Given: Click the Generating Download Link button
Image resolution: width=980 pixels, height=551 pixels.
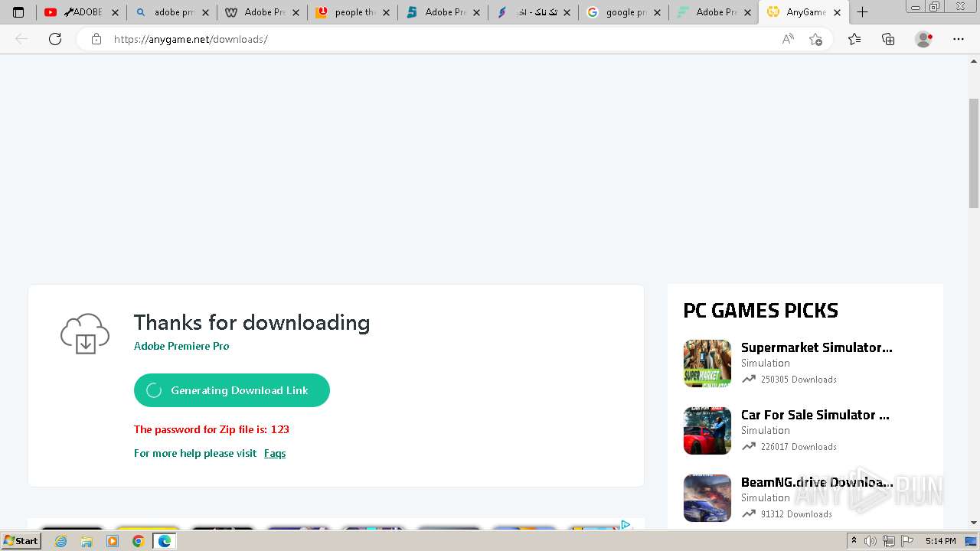Looking at the screenshot, I should point(231,390).
